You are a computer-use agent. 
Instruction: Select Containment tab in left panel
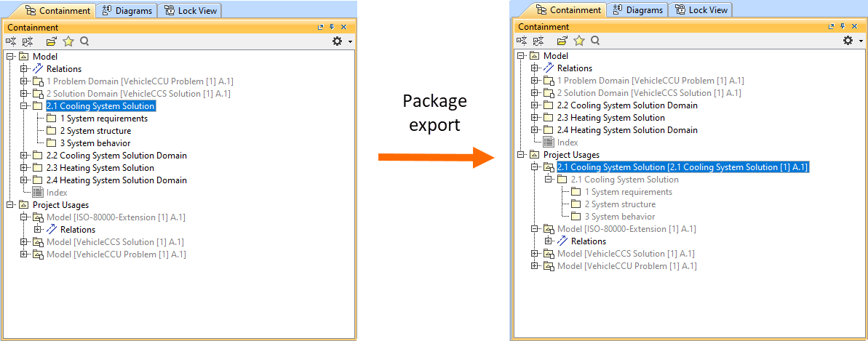coord(57,10)
